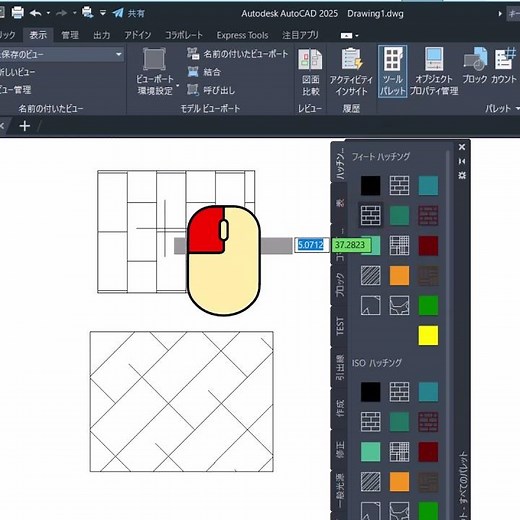Click the 結合 join viewports button
This screenshot has height=520, width=520.
coord(204,72)
